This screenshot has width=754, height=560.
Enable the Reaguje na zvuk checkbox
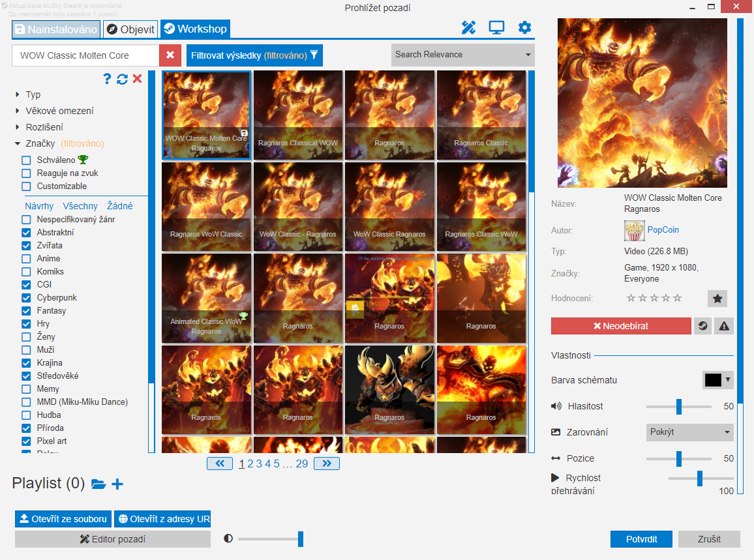click(27, 173)
